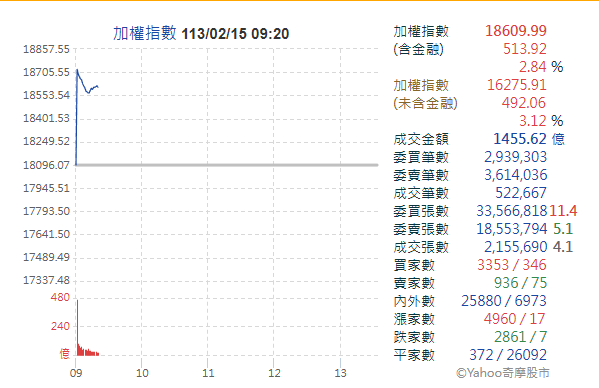This screenshot has width=599, height=388.
Task: Click the 加權指數 (含金融) label
Action: click(x=421, y=40)
